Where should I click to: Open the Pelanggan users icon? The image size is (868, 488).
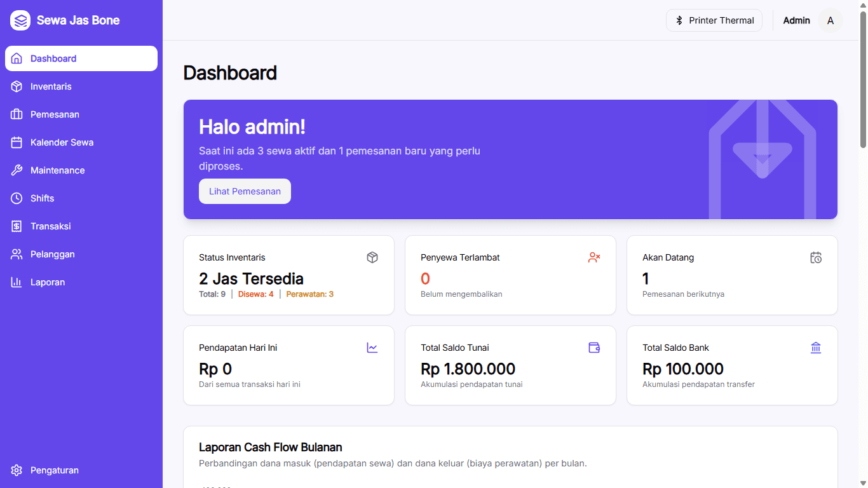17,254
